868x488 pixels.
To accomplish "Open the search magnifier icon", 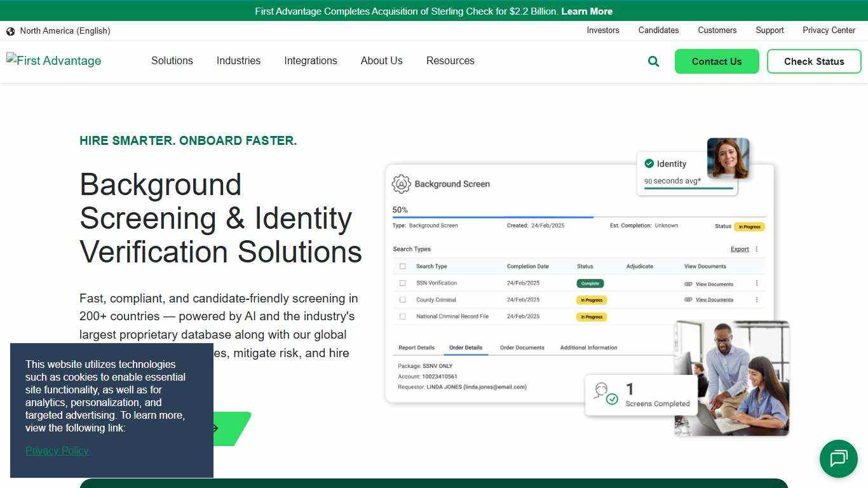I will 653,61.
